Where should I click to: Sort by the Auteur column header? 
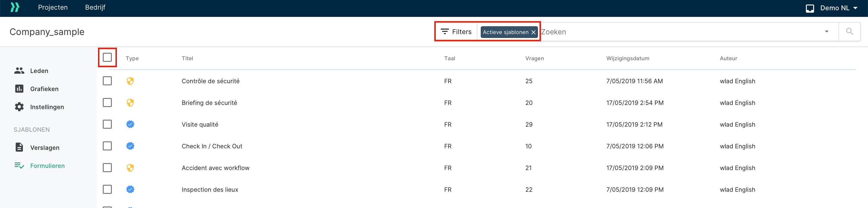[728, 58]
